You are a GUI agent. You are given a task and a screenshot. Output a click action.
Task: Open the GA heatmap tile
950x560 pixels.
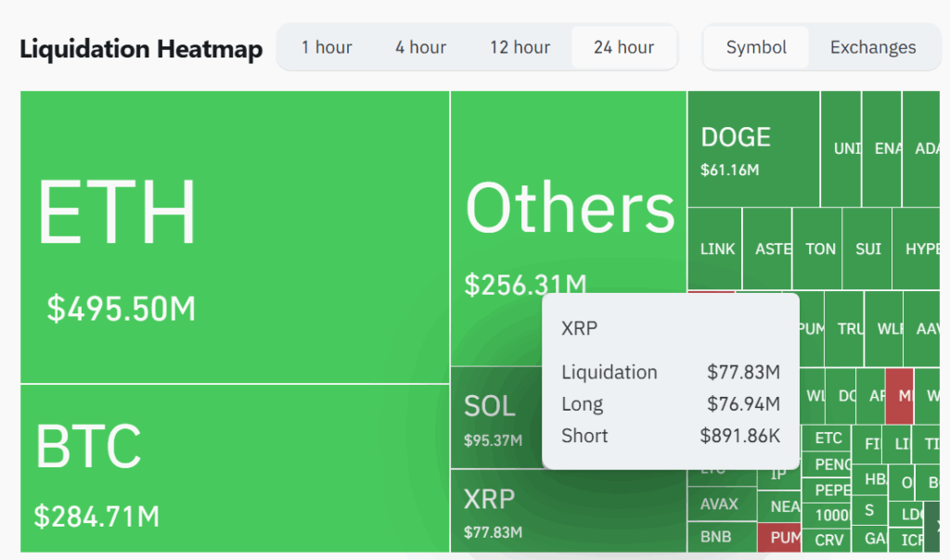869,539
